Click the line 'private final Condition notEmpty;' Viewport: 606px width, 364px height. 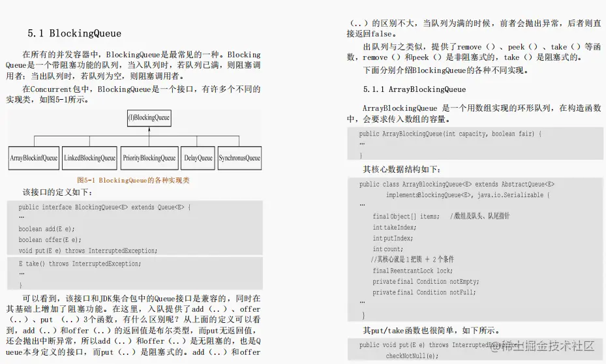pos(426,281)
